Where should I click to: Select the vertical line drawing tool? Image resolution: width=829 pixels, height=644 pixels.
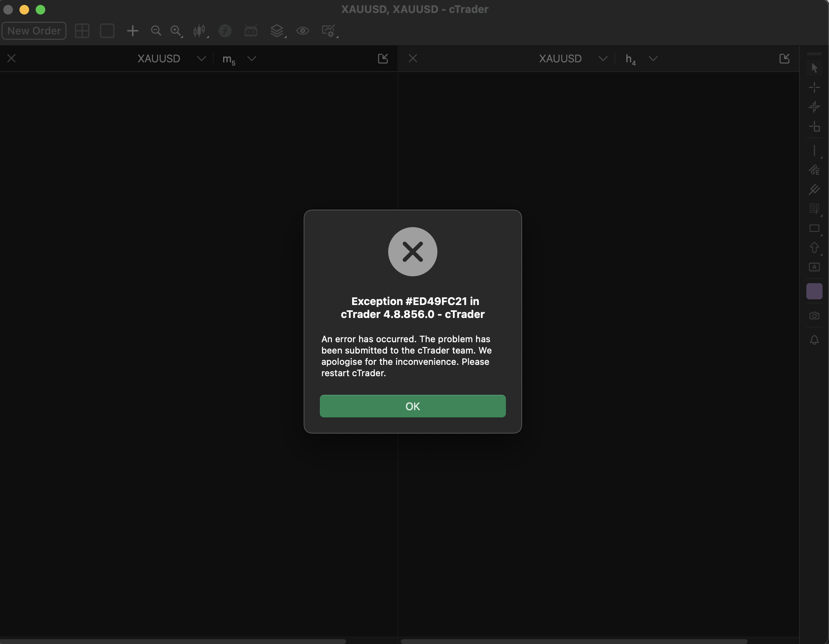(814, 151)
